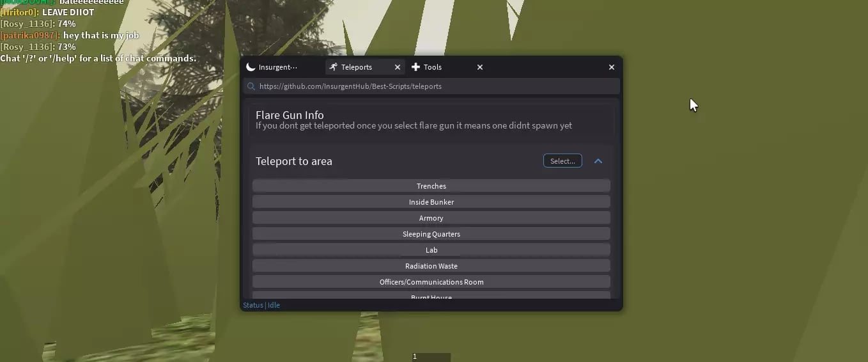Choose Inside Bunker teleport
This screenshot has width=868, height=362.
pyautogui.click(x=431, y=202)
